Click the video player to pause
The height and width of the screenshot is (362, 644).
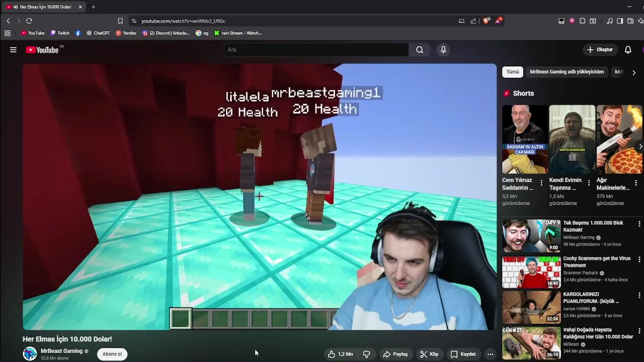(x=260, y=197)
